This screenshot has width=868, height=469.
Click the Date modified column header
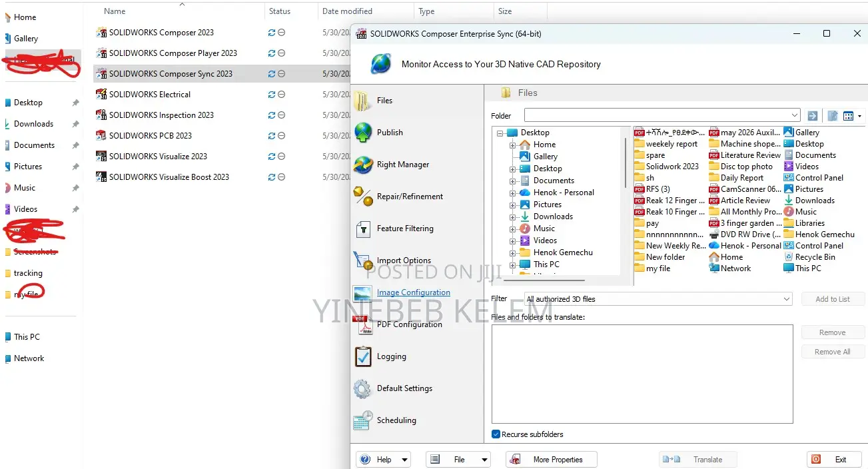[x=347, y=11]
